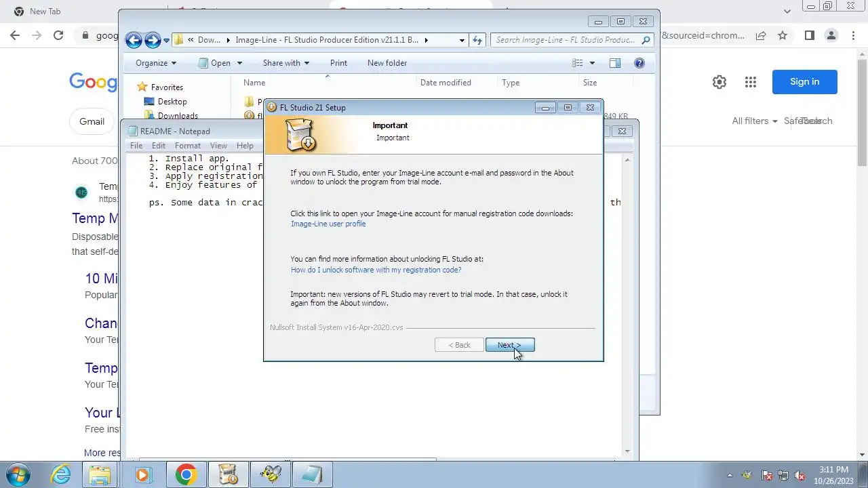Click the bee application taskbar icon
868x488 pixels.
(270, 475)
